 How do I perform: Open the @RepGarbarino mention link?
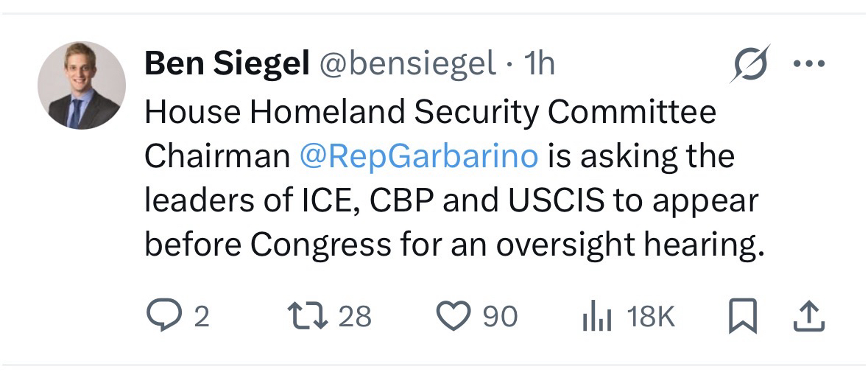pyautogui.click(x=419, y=156)
